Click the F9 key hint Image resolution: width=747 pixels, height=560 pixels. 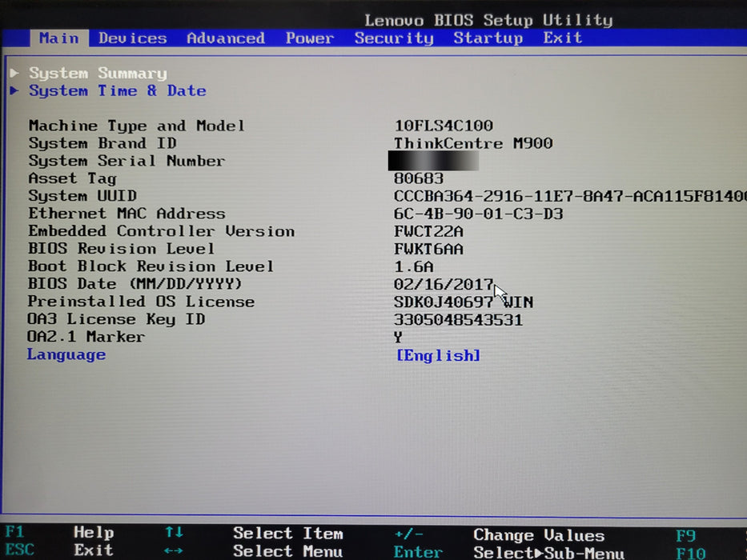[686, 536]
